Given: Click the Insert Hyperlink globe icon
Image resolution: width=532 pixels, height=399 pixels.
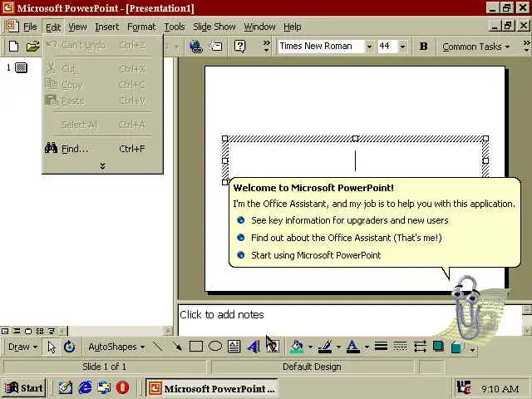Looking at the screenshot, I should click(195, 47).
